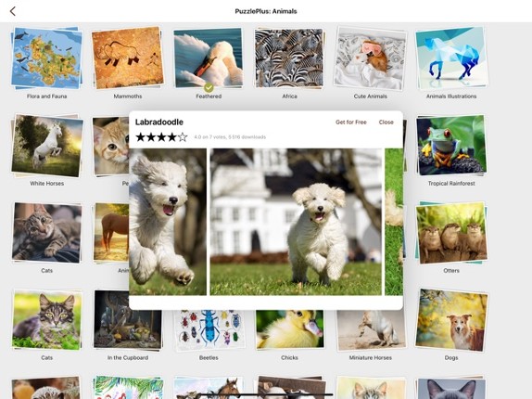Click the Tropical Rainforest label
This screenshot has width=532, height=399.
point(451,184)
